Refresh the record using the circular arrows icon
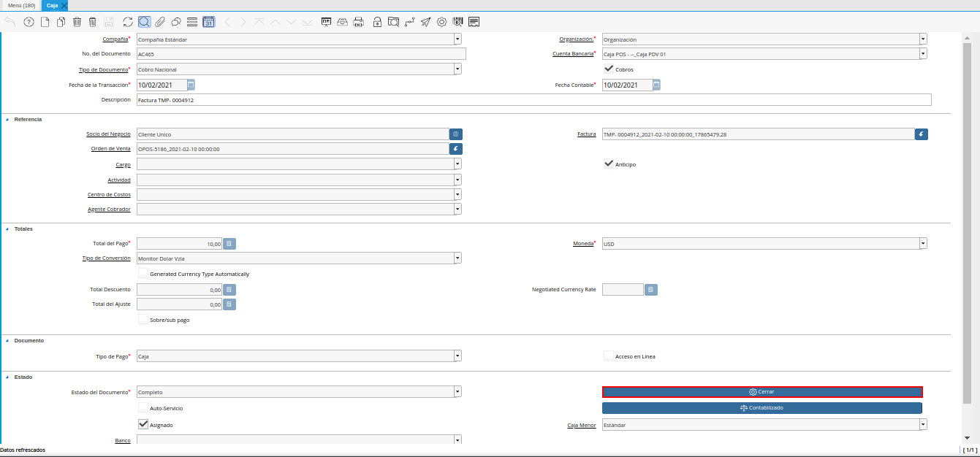Viewport: 980px width, 457px height. [x=128, y=22]
